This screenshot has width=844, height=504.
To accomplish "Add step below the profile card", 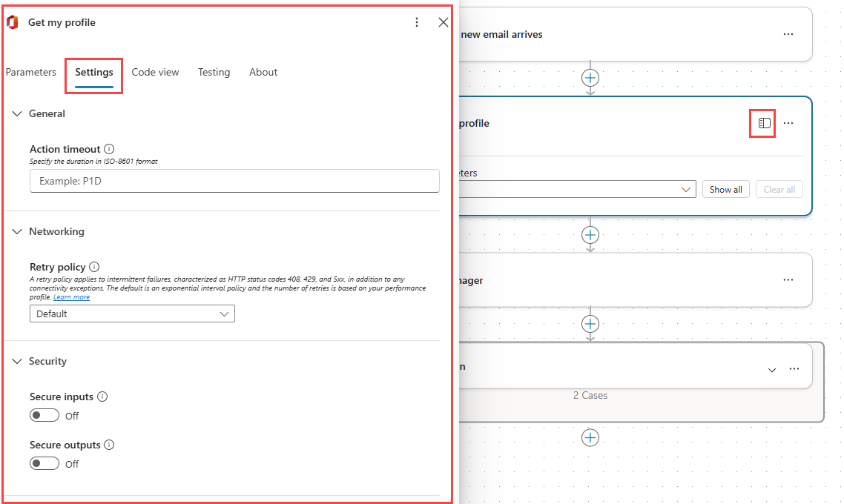I will 590,235.
